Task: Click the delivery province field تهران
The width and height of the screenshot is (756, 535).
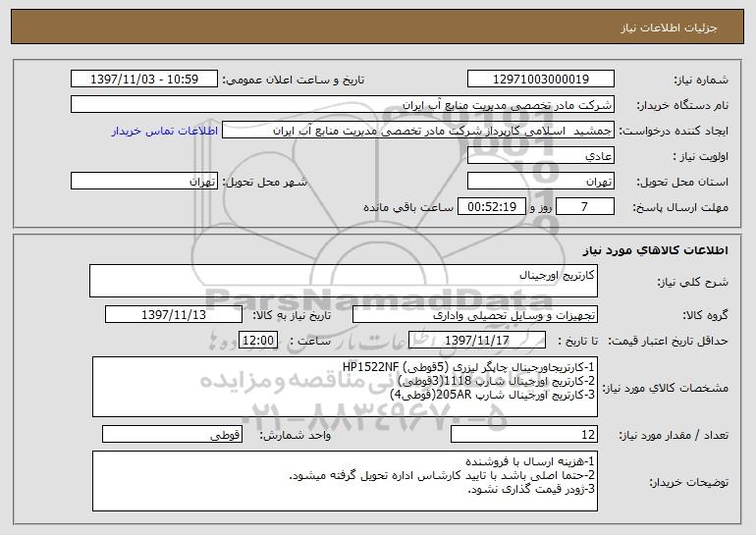Action: click(540, 182)
